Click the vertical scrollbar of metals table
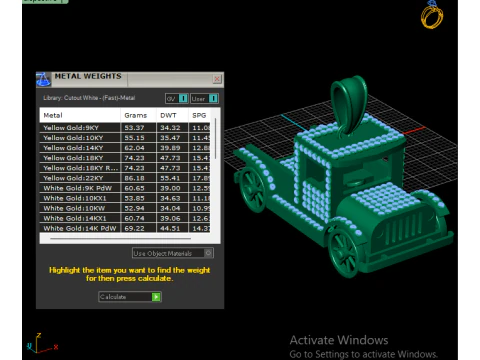This screenshot has height=360, width=480. coord(216,138)
